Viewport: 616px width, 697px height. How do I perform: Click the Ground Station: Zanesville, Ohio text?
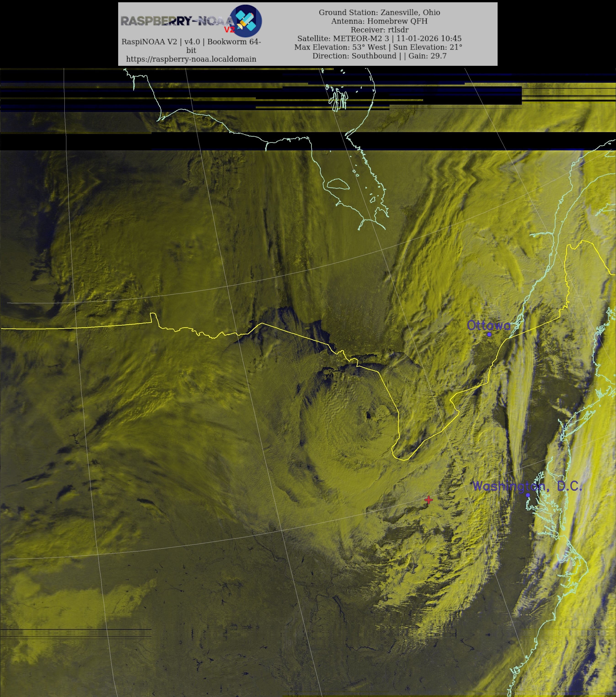pos(379,12)
